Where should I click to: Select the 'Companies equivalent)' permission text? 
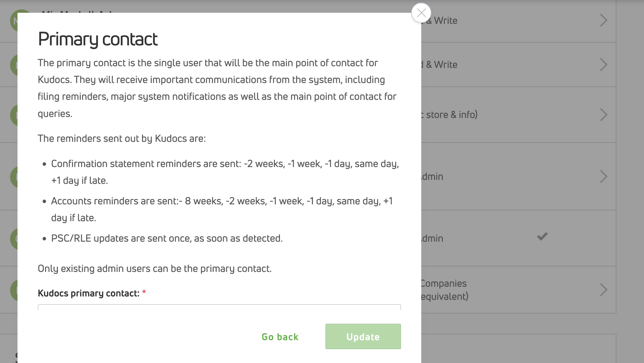point(443,290)
